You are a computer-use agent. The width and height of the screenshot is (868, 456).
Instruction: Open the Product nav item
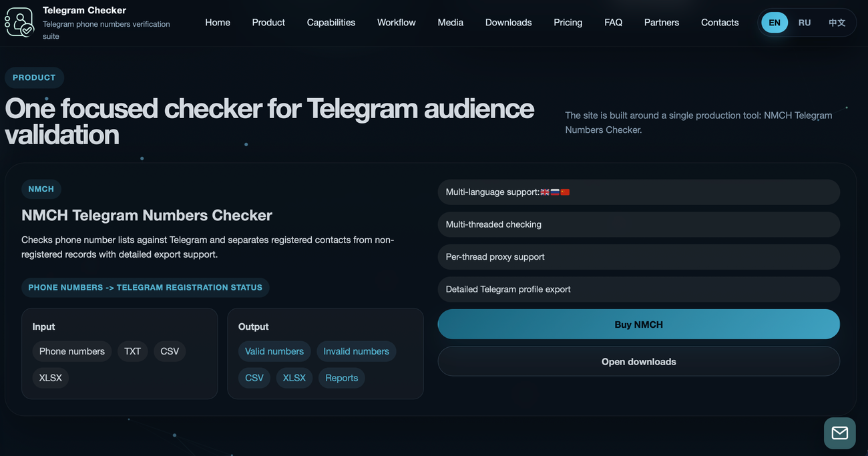point(268,23)
